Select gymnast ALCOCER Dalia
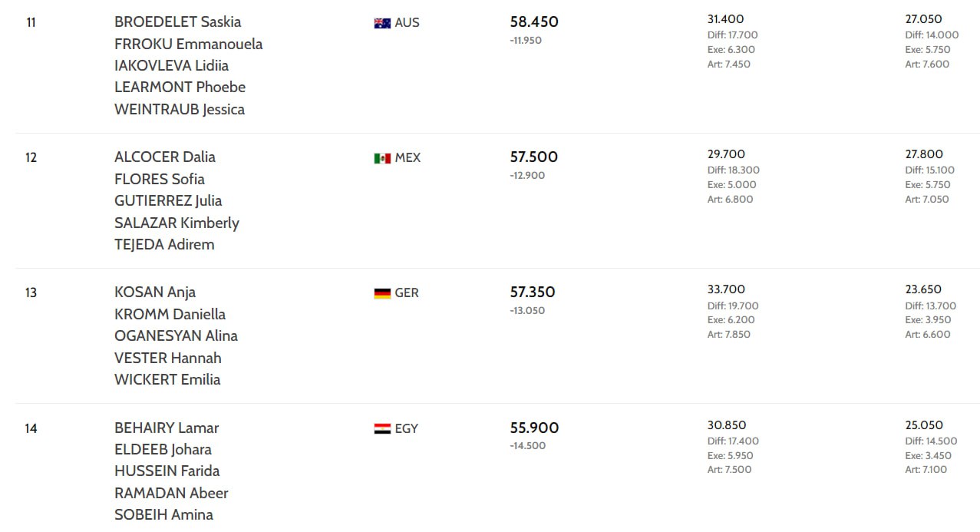This screenshot has width=980, height=532. coord(165,157)
